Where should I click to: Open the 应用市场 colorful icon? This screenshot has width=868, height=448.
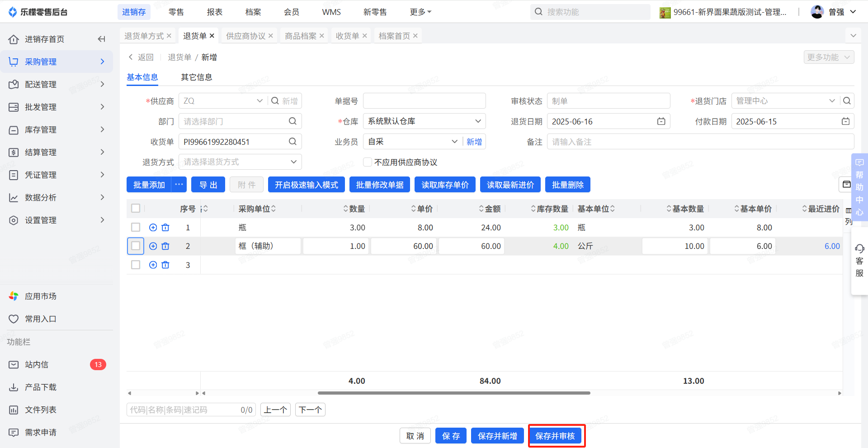14,296
